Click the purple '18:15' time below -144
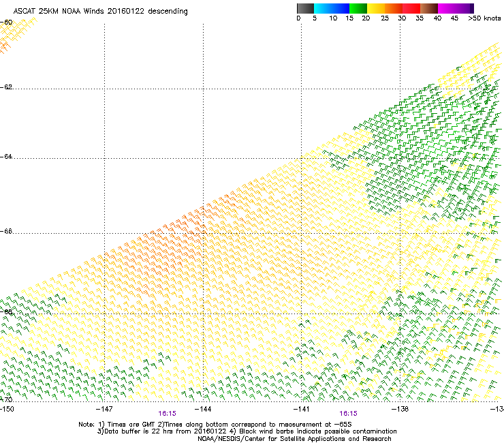This screenshot has height=443, width=504. pyautogui.click(x=167, y=414)
